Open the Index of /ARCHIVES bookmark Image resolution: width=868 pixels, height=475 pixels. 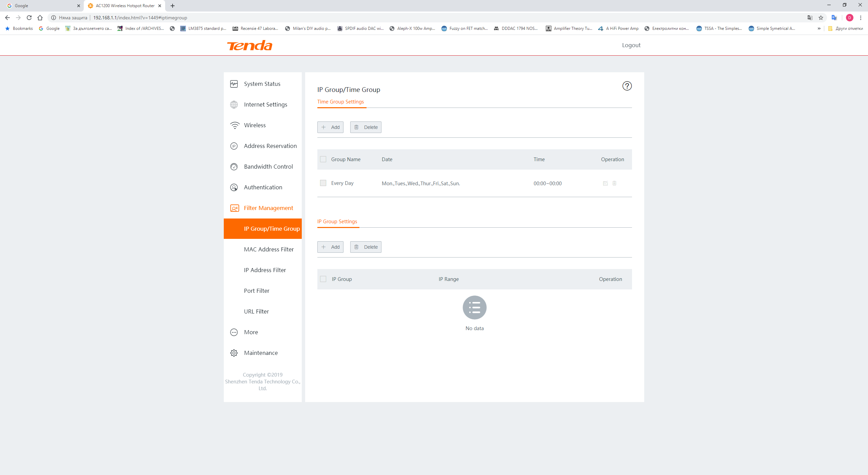pos(141,28)
